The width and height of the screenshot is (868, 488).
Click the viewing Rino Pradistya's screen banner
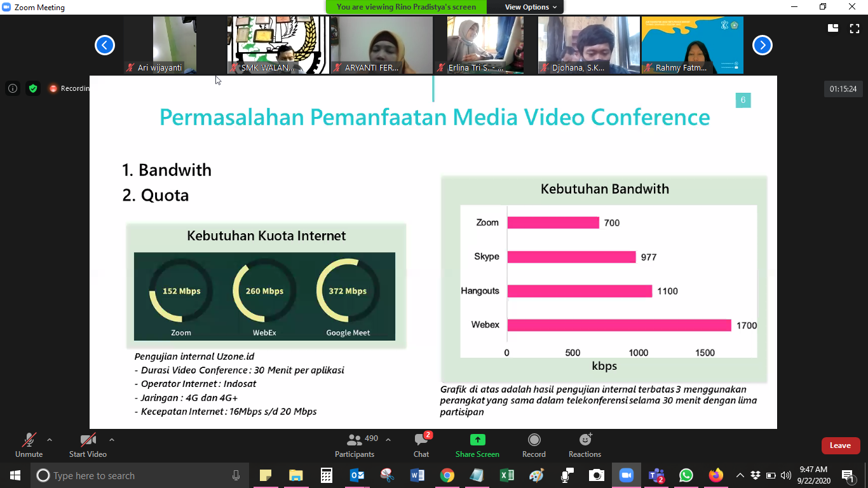(406, 7)
